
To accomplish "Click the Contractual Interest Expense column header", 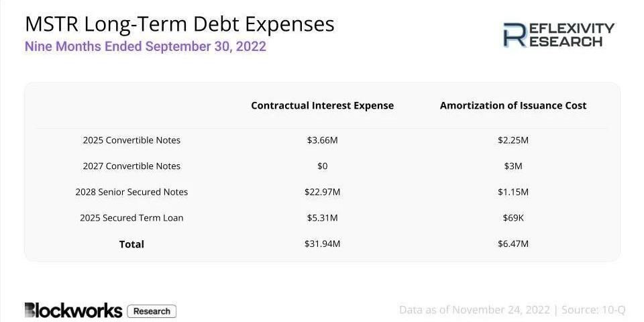I will point(323,105).
